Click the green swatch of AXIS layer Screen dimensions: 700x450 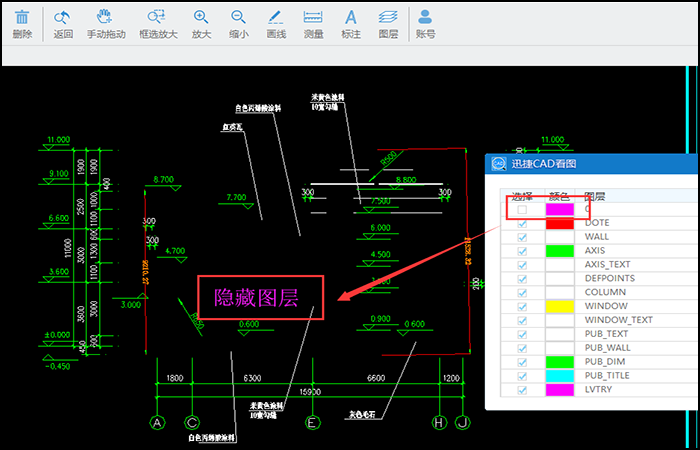click(x=559, y=251)
